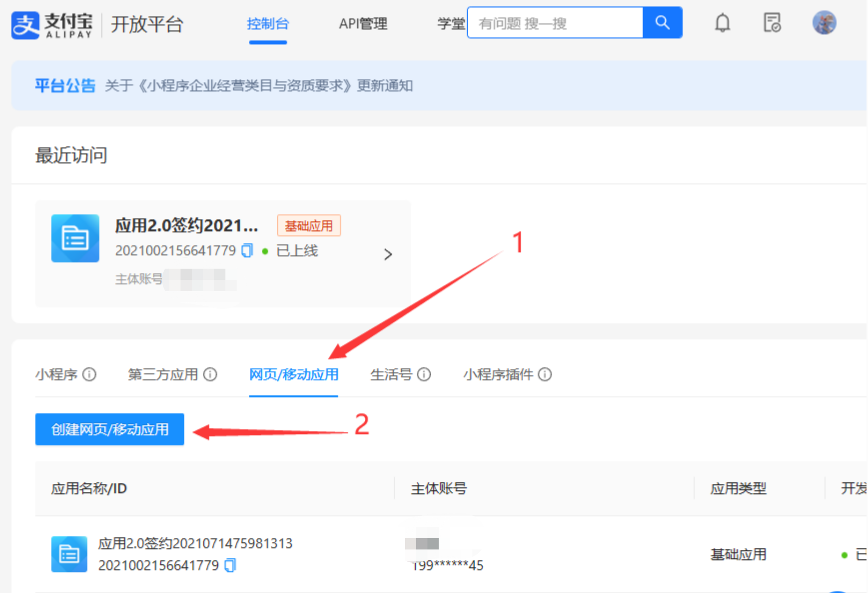Image resolution: width=868 pixels, height=593 pixels.
Task: Click info icon next to 第三方应用
Action: 210,374
